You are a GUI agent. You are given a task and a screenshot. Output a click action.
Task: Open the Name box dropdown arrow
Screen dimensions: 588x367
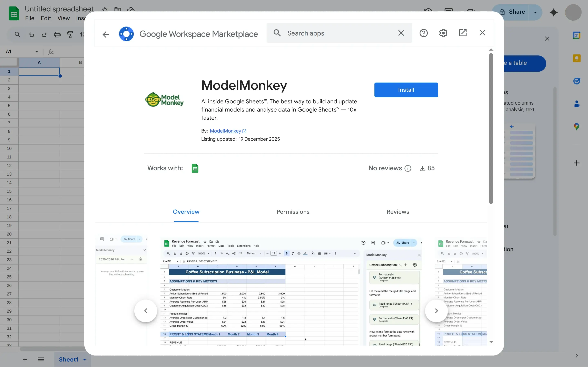pos(37,51)
